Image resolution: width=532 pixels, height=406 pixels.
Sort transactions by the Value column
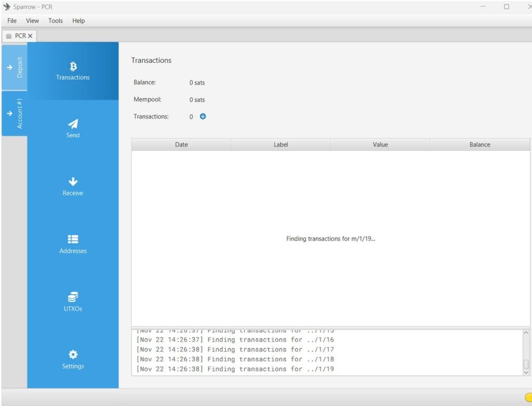380,144
